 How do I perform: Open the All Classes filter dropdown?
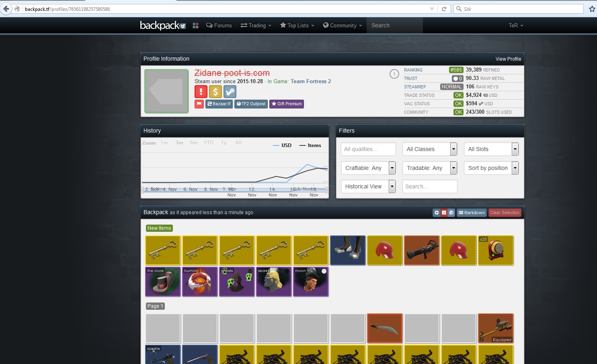click(x=430, y=149)
